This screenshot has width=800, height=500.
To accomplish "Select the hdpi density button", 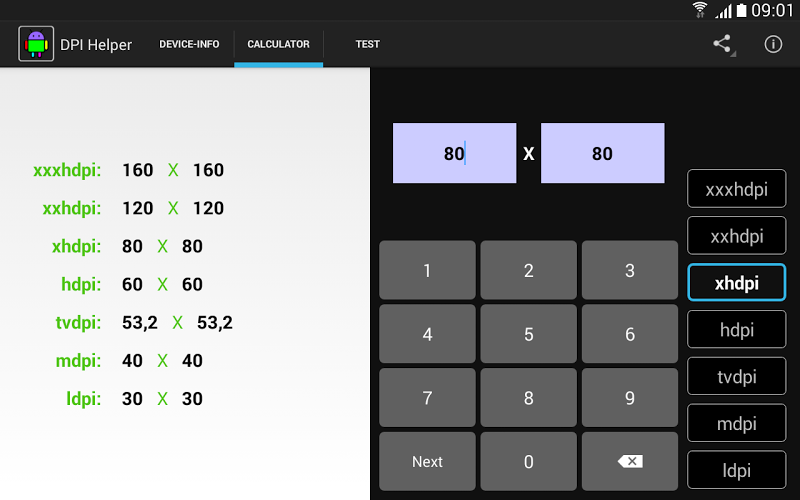I will 736,329.
